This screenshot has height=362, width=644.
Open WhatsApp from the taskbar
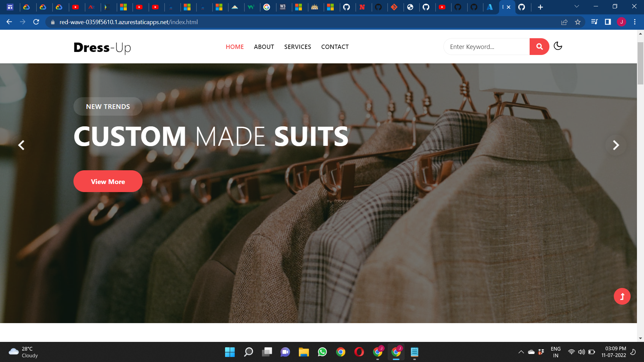[x=322, y=352]
